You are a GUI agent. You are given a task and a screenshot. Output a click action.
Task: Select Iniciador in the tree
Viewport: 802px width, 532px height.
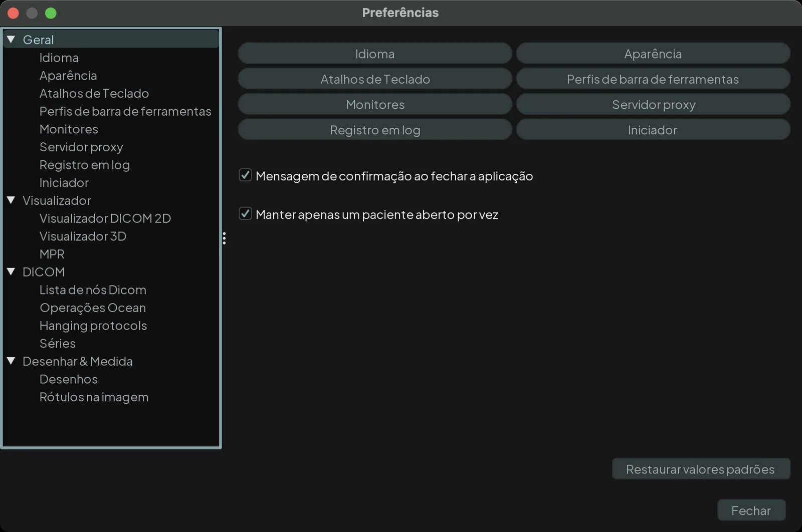64,182
